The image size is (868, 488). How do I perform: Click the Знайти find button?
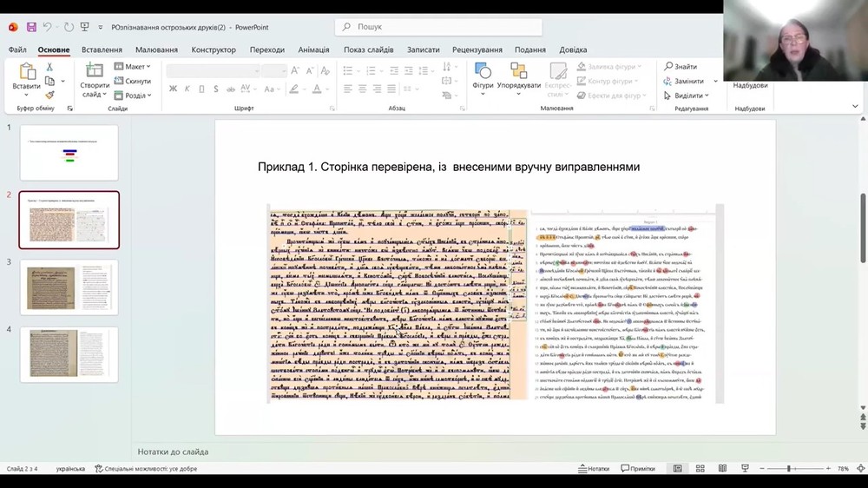[x=681, y=67]
